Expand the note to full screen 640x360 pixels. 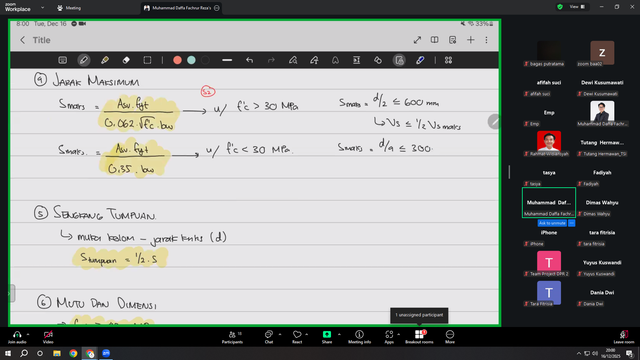(417, 40)
